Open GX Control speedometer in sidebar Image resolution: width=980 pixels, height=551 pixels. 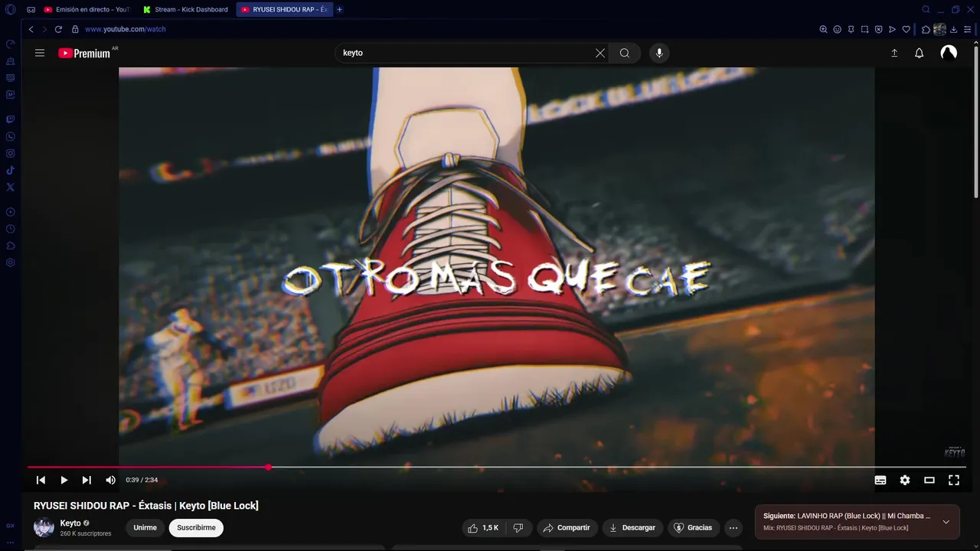pyautogui.click(x=10, y=44)
